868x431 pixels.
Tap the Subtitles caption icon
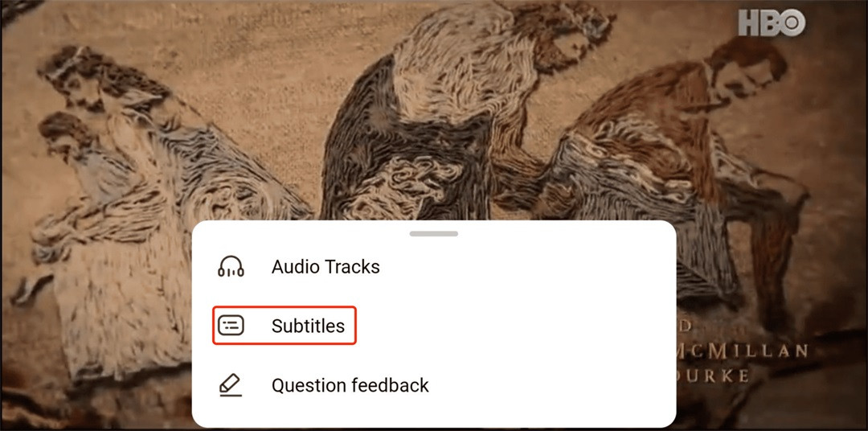[231, 326]
